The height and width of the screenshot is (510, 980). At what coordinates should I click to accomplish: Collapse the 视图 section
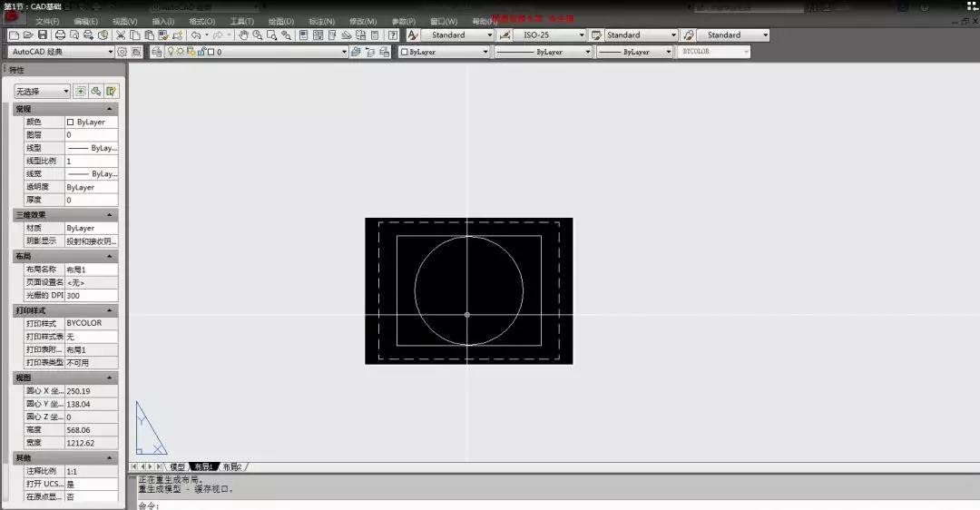coord(110,378)
